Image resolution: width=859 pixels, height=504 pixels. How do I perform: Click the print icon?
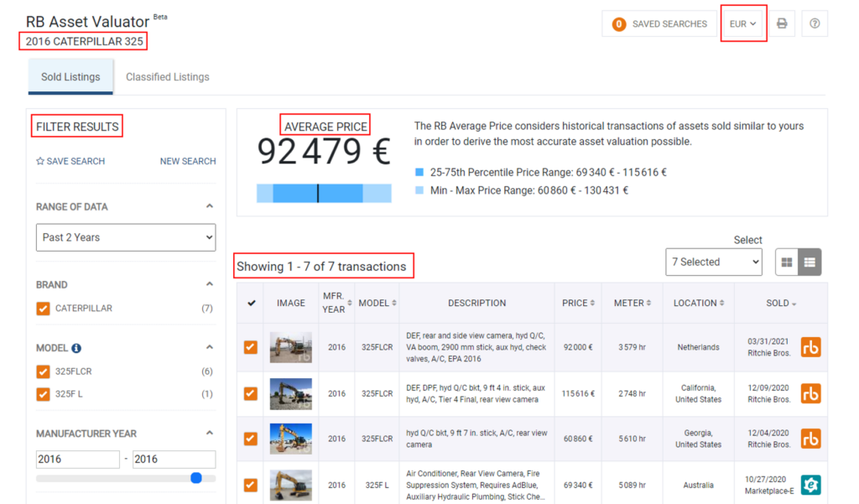782,23
